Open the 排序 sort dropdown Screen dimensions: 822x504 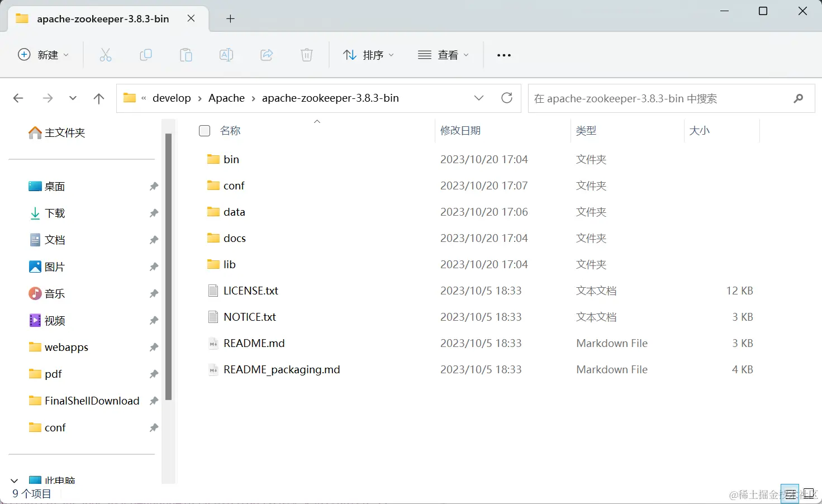368,55
